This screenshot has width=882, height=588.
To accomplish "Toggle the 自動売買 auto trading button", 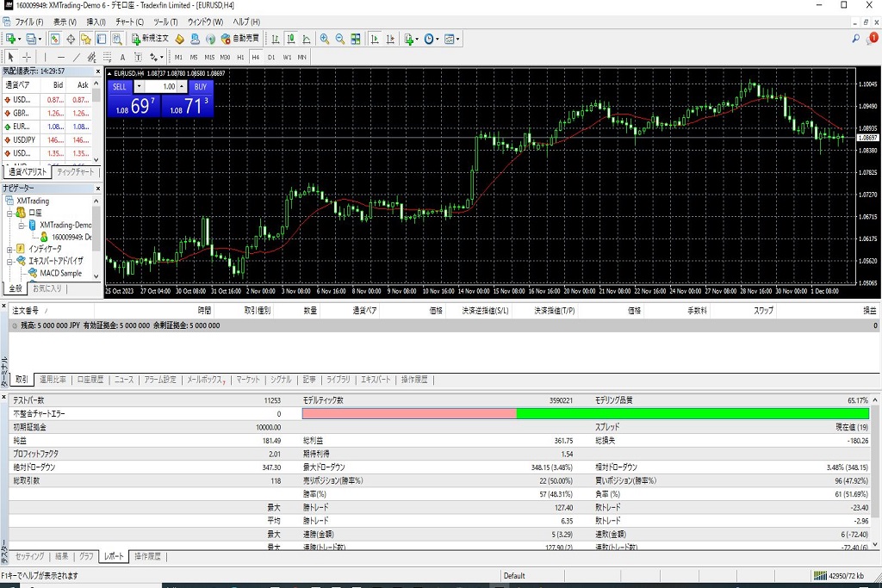I will pyautogui.click(x=239, y=39).
